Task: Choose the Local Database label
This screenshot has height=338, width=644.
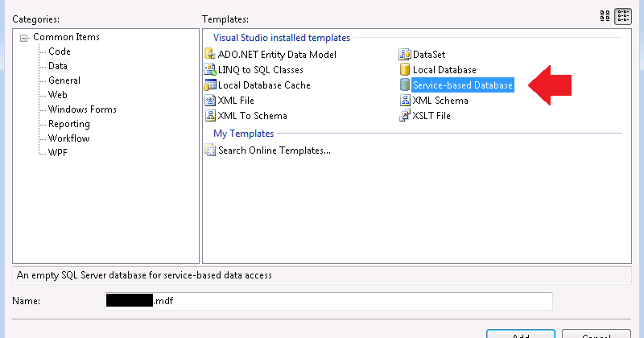Action: (x=444, y=70)
